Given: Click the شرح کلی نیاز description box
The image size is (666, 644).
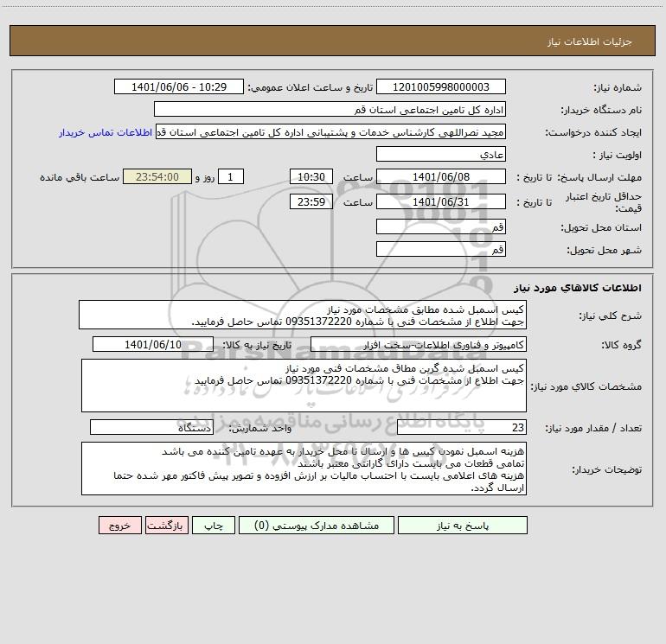Looking at the screenshot, I should click(303, 315).
